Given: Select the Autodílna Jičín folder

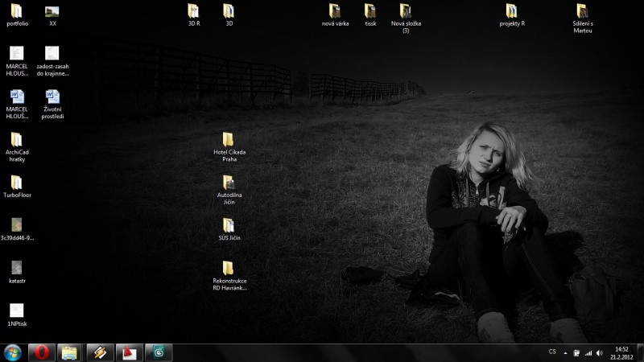Looking at the screenshot, I should pos(229,183).
